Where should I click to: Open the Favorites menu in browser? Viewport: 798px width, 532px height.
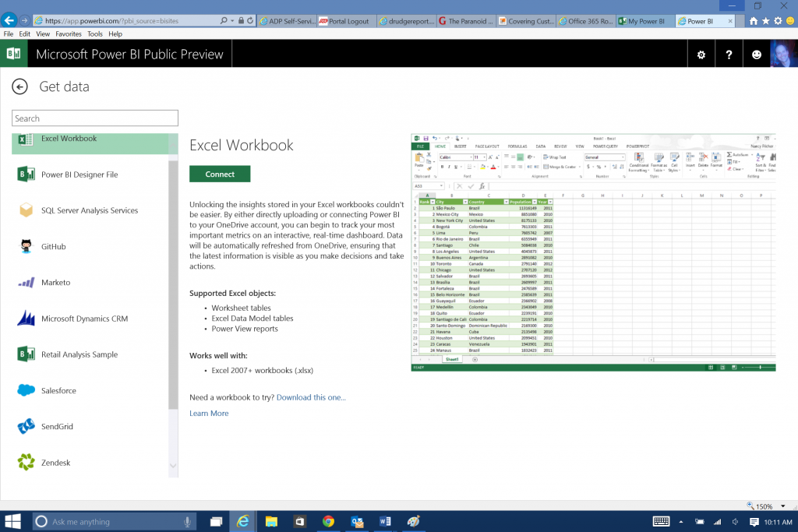[x=69, y=34]
